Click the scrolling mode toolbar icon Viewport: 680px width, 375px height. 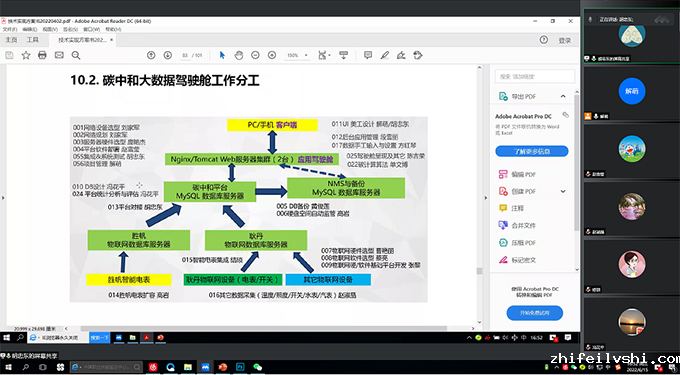pyautogui.click(x=343, y=55)
